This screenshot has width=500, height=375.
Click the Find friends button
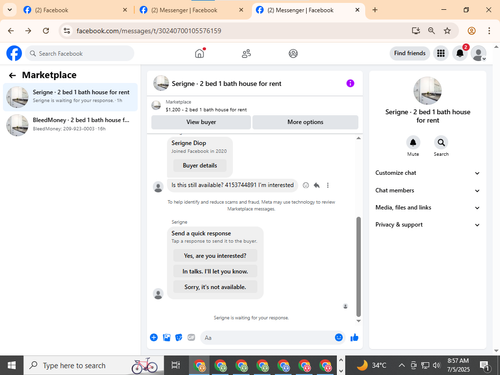click(410, 53)
